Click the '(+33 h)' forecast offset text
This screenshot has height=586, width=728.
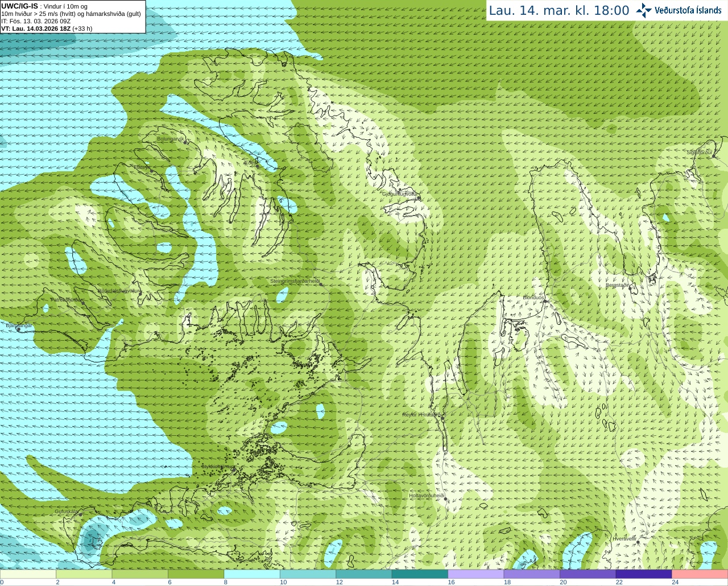(x=82, y=28)
